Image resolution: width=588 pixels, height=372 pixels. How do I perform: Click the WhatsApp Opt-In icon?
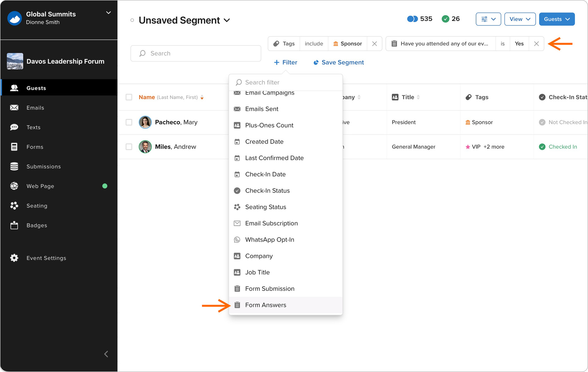[237, 240]
